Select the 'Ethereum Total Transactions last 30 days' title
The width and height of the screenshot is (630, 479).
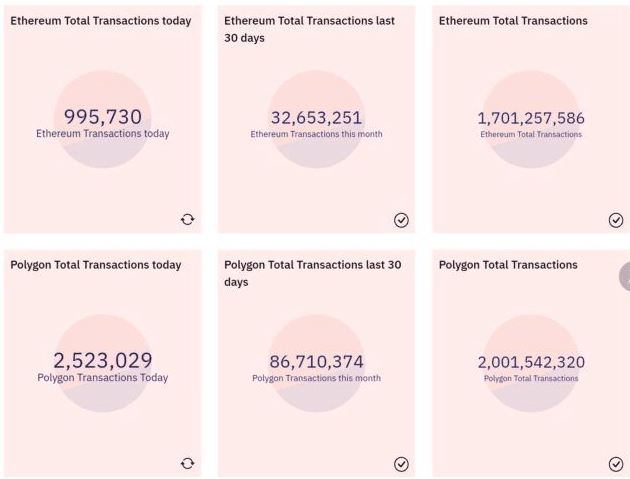(309, 29)
